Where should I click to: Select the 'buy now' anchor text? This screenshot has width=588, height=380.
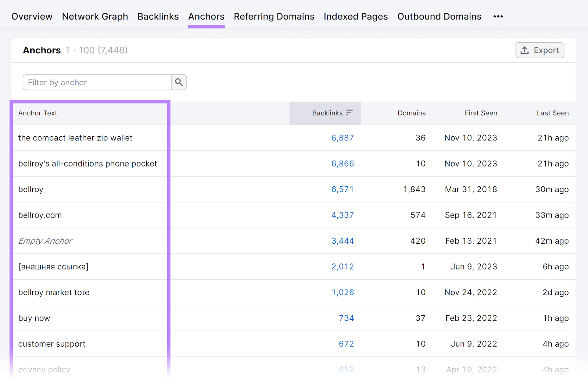click(x=34, y=318)
